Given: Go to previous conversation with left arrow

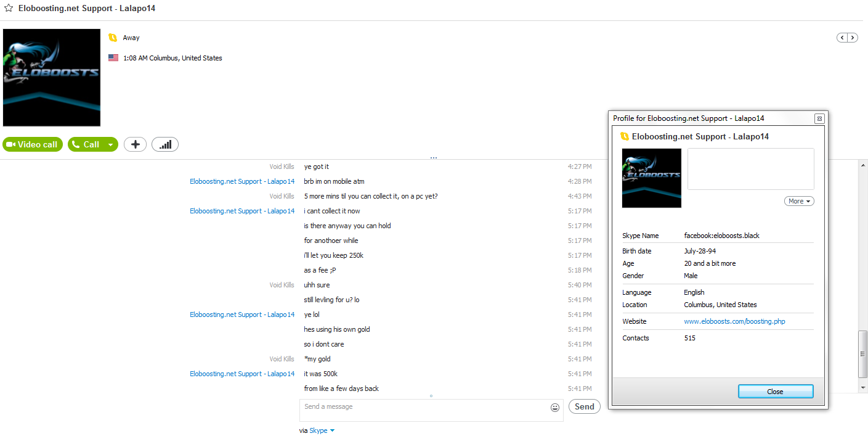Looking at the screenshot, I should click(842, 38).
